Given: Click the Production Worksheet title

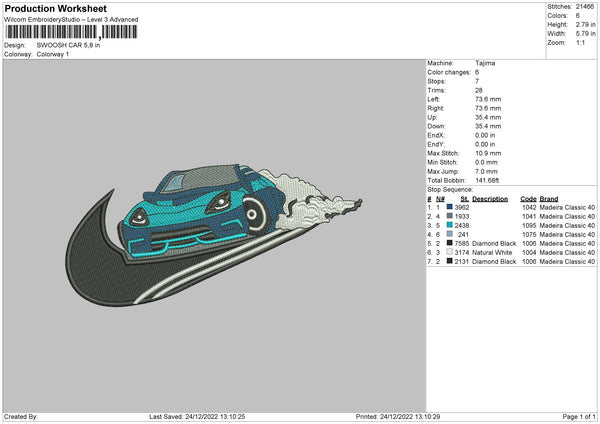Looking at the screenshot, I should 55,8.
